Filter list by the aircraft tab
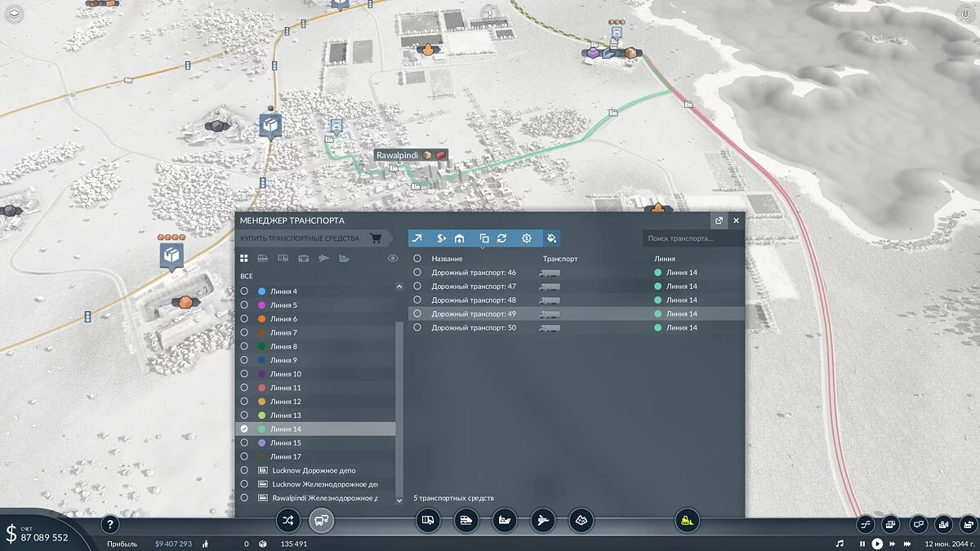980x551 pixels. (323, 259)
